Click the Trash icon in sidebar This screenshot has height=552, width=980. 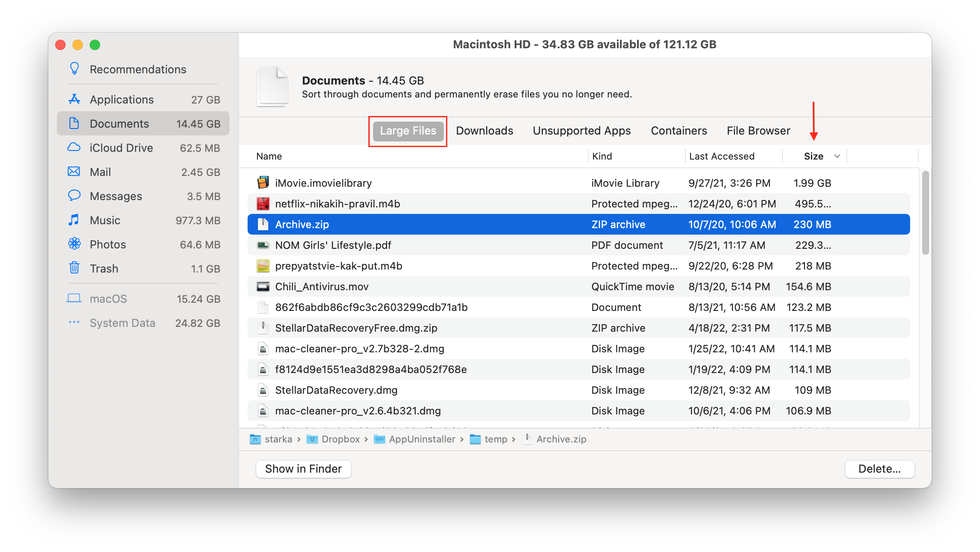[75, 269]
